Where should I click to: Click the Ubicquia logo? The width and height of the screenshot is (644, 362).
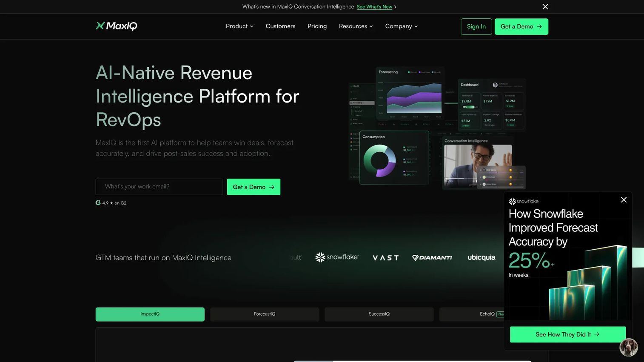(x=482, y=257)
